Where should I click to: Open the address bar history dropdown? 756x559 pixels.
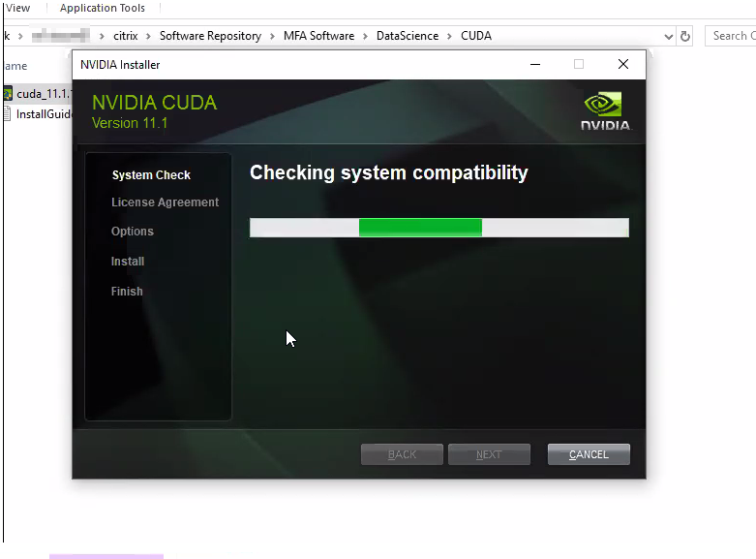668,37
